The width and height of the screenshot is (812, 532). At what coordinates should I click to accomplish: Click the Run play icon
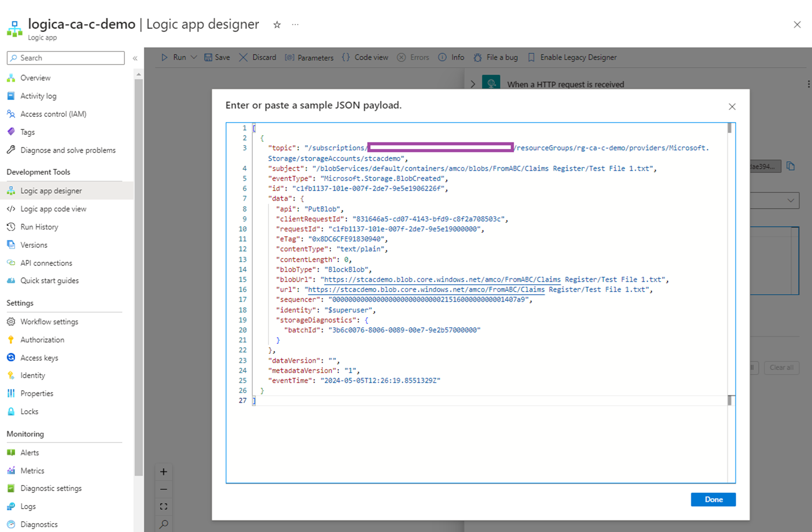tap(164, 57)
